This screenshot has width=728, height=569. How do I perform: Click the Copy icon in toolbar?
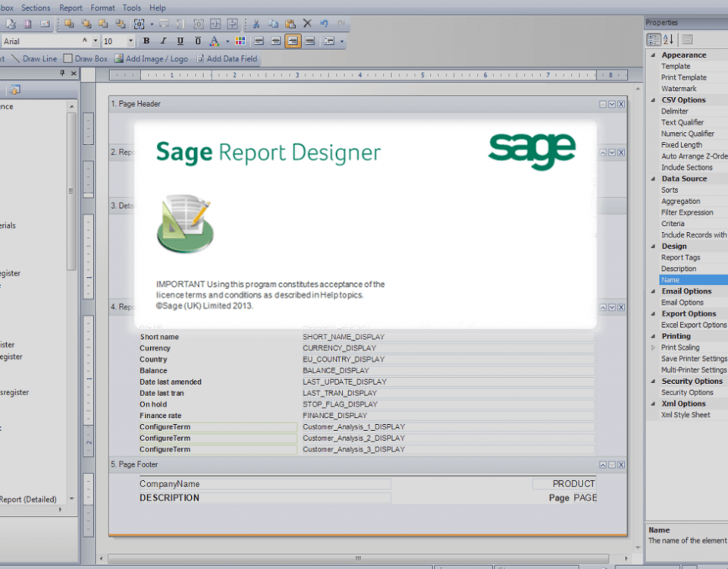[x=273, y=24]
